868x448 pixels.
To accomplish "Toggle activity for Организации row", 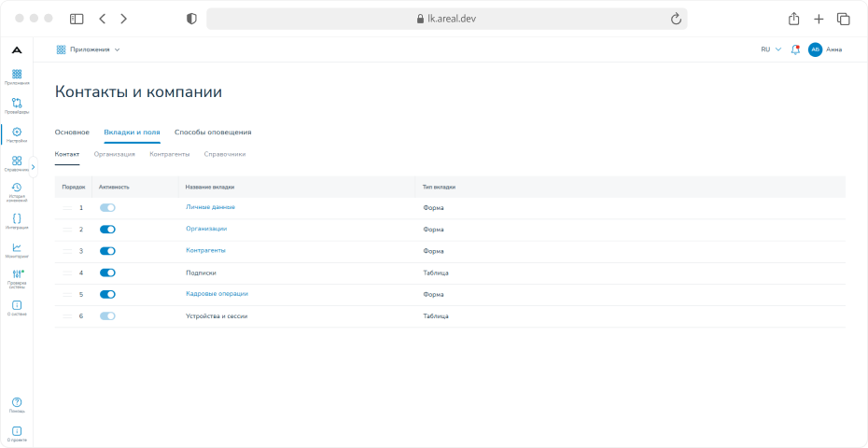I will pos(107,230).
